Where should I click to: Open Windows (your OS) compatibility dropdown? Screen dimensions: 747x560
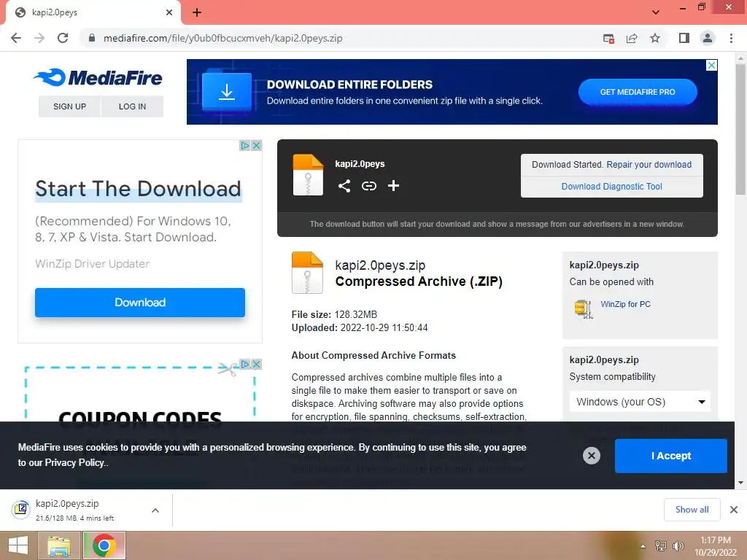point(640,402)
